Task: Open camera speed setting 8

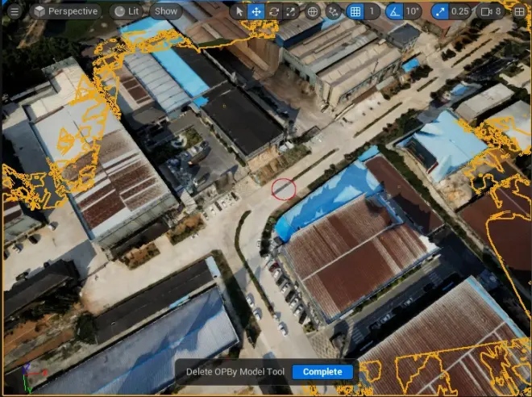Action: pyautogui.click(x=491, y=12)
